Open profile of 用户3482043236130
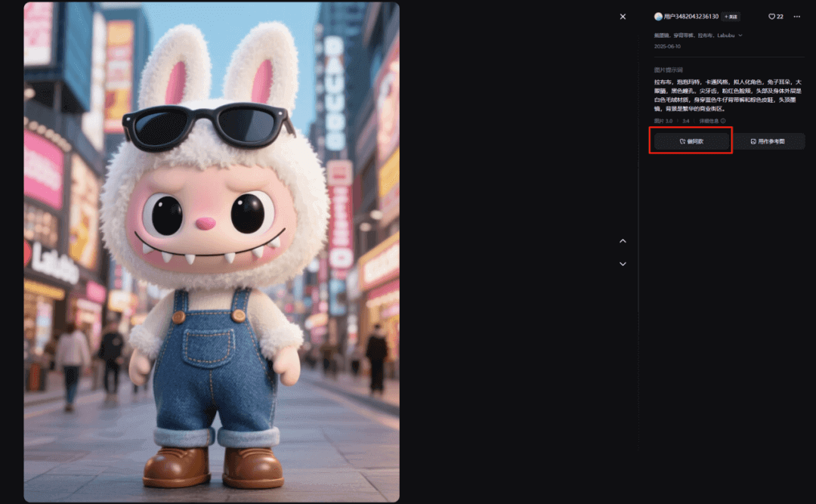Screen dimensions: 816x504 691,17
